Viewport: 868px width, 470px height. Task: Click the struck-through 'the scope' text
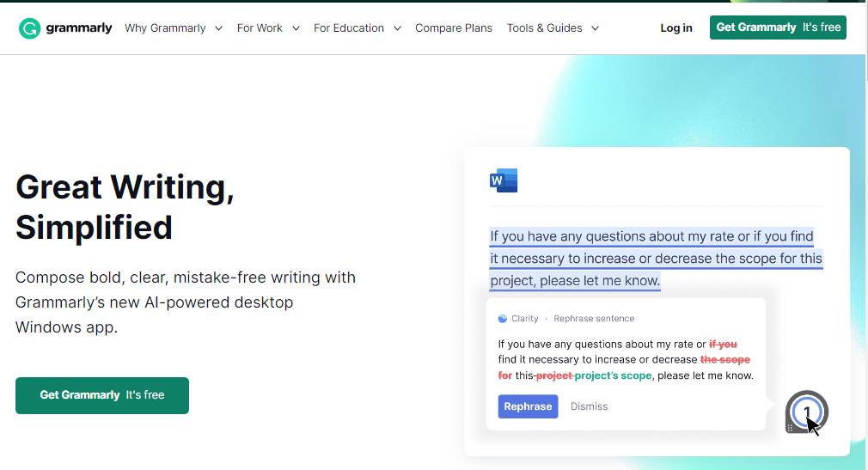click(x=725, y=360)
